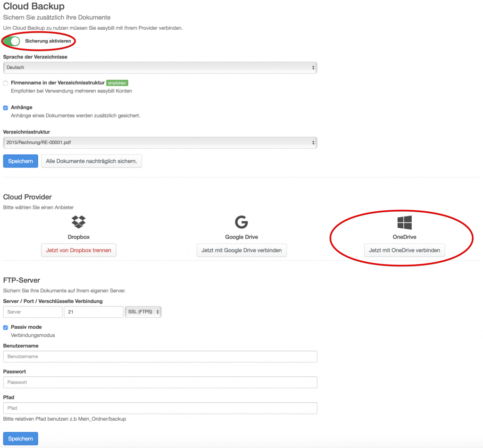Click the OneDrive provider name label
Screen dimensions: 483x448
coord(404,237)
